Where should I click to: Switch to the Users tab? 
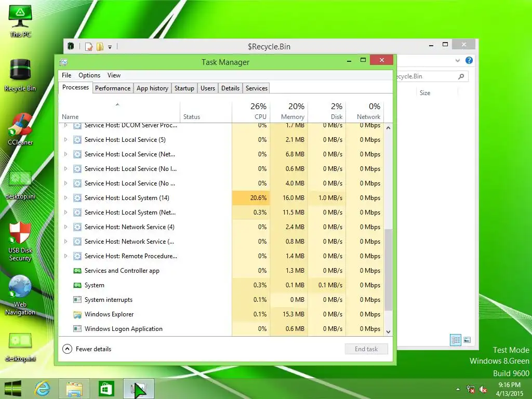tap(208, 88)
